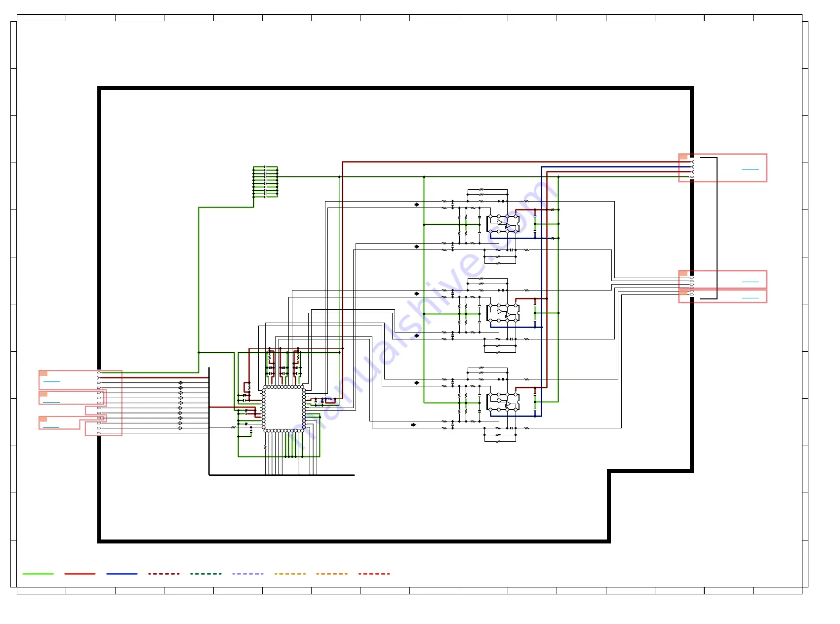Select the fifth black signal arrow from top
The width and height of the screenshot is (840, 624).
pos(417,383)
